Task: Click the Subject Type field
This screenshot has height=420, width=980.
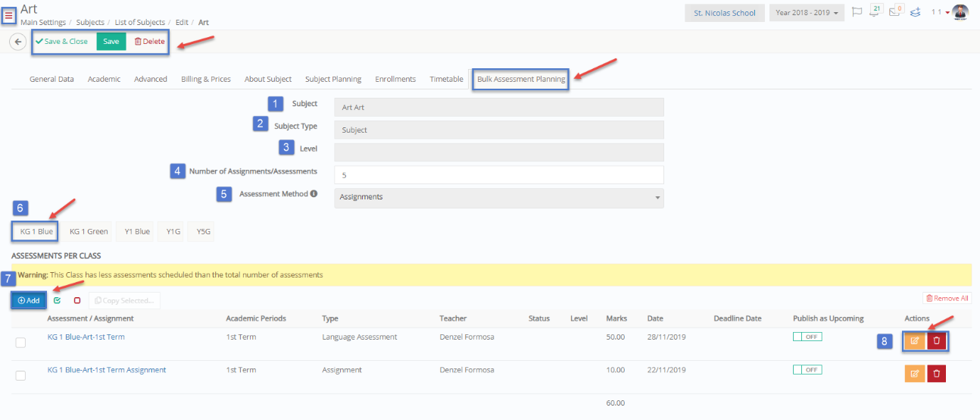Action: [498, 130]
